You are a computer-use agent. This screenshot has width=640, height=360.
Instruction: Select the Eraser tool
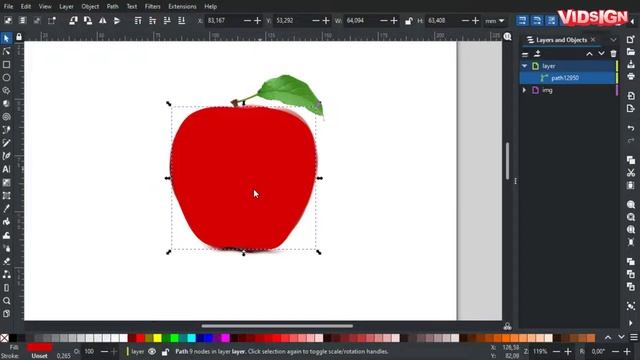(x=6, y=261)
